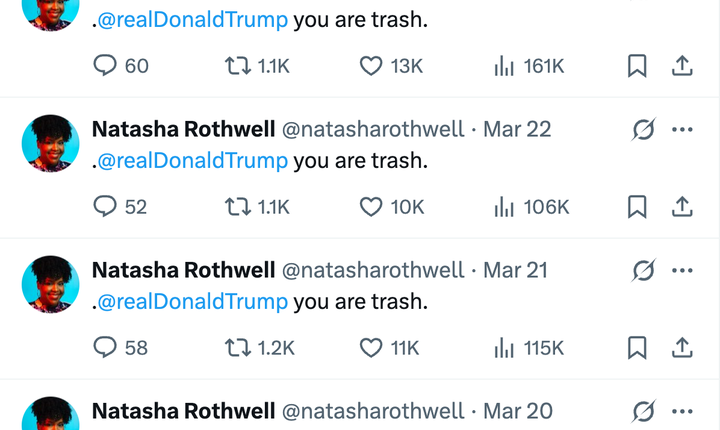The width and height of the screenshot is (720, 430).
Task: Share the Mar 22 tweet
Action: [682, 207]
